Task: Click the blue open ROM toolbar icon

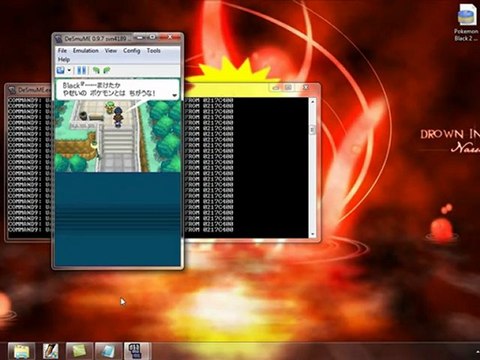Action: (x=61, y=70)
